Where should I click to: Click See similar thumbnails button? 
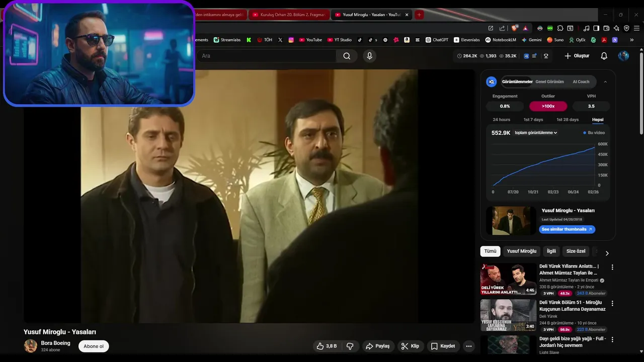coord(567,229)
